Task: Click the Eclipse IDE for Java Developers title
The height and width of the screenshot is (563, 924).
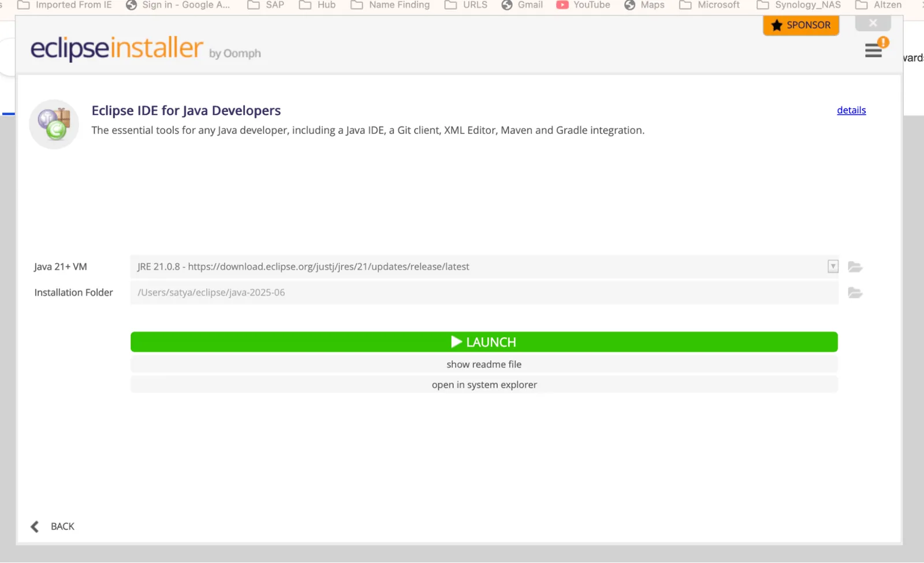Action: [x=186, y=110]
